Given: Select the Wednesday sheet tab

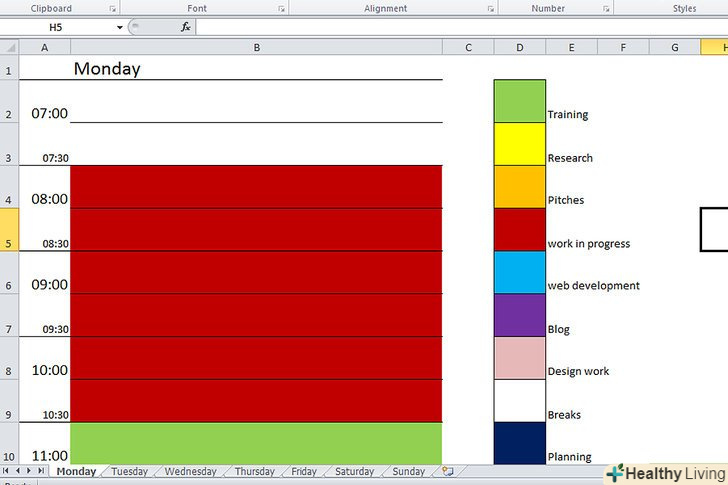Looking at the screenshot, I should point(190,472).
